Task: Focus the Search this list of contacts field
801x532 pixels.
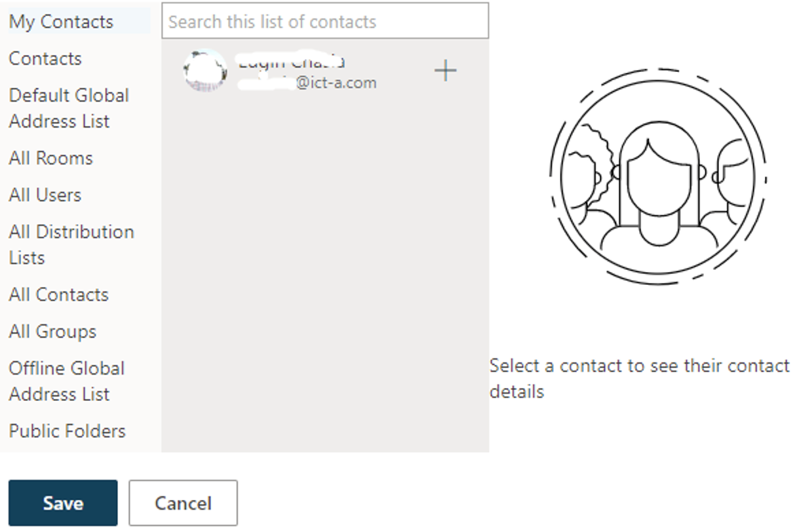Action: tap(324, 22)
